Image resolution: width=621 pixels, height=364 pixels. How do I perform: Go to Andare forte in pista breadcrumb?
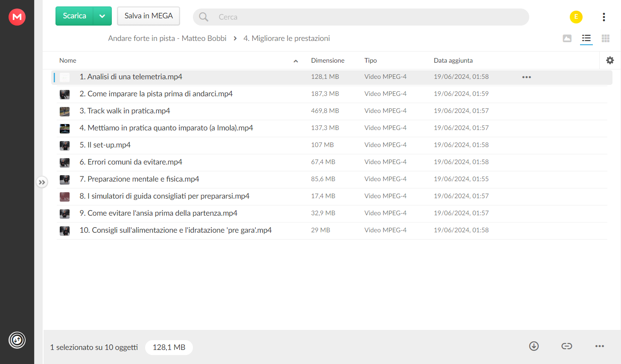167,38
